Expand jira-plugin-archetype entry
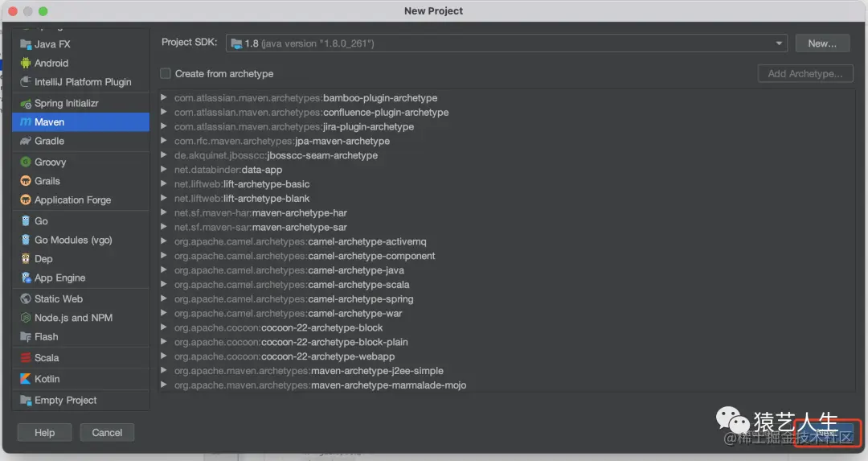The width and height of the screenshot is (868, 461). pos(164,126)
